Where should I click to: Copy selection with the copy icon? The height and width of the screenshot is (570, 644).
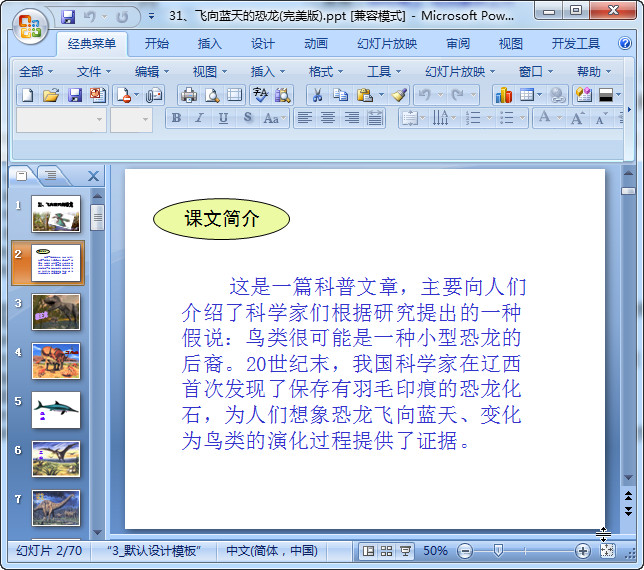pyautogui.click(x=340, y=95)
